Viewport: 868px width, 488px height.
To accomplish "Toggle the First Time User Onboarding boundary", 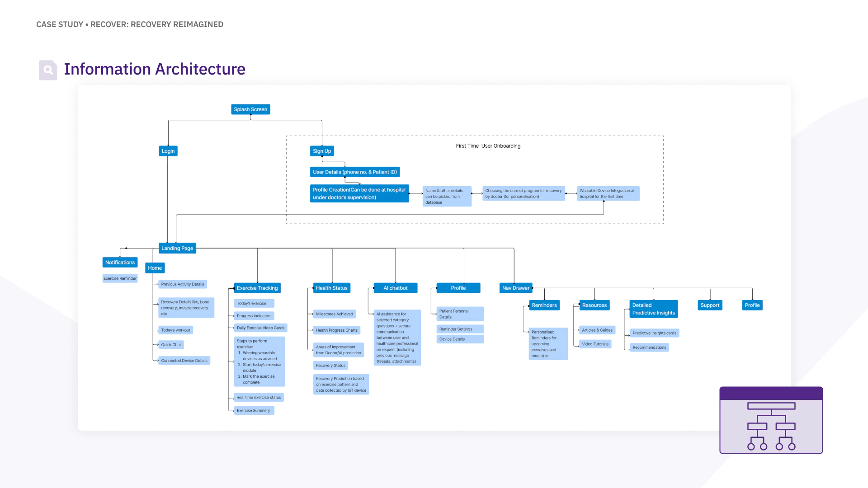I will [487, 145].
